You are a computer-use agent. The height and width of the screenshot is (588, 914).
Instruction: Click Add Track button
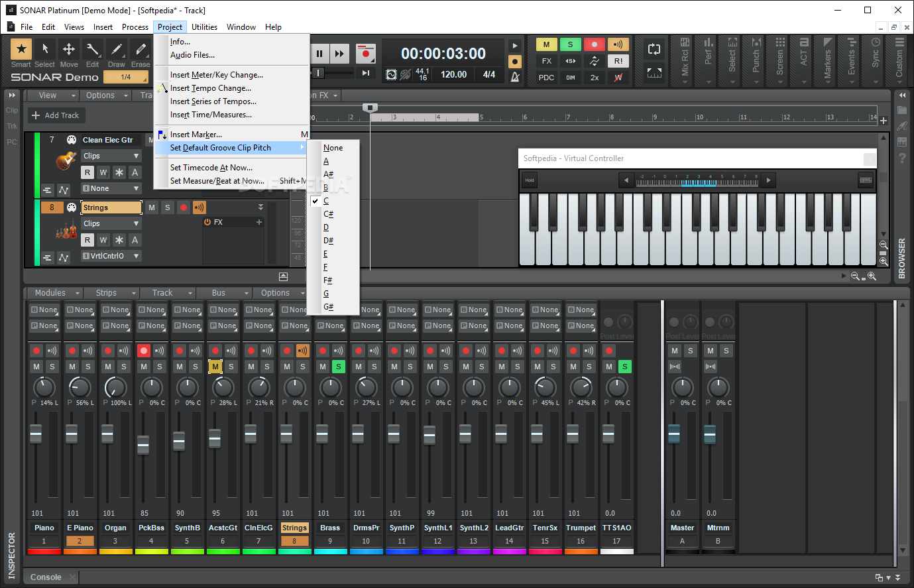[55, 115]
